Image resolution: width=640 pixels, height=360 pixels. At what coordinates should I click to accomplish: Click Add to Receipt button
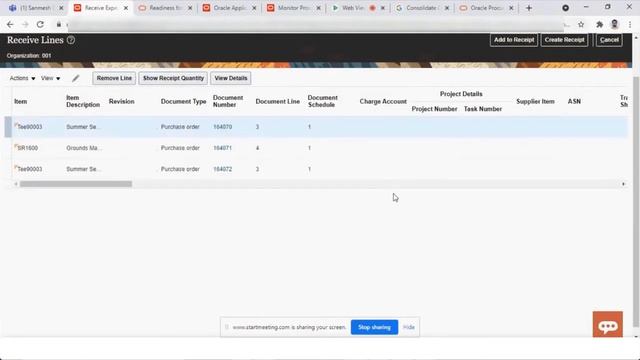pos(514,40)
